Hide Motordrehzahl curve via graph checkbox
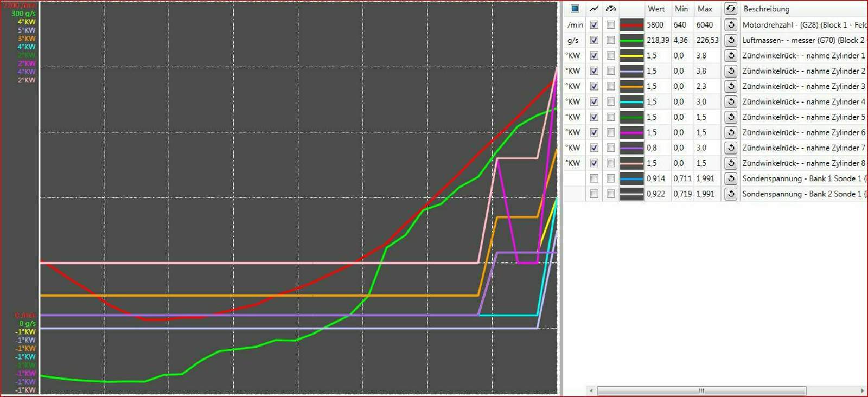The height and width of the screenshot is (397, 868). point(594,25)
